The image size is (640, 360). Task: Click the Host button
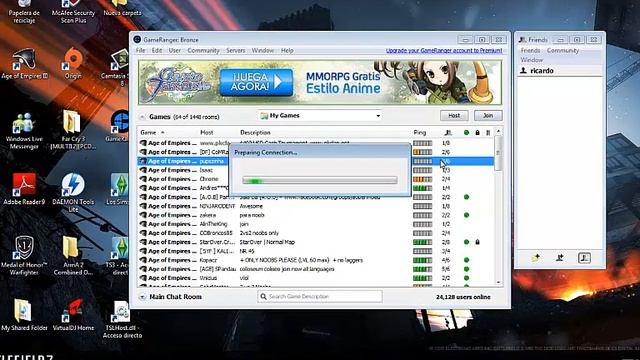point(454,116)
